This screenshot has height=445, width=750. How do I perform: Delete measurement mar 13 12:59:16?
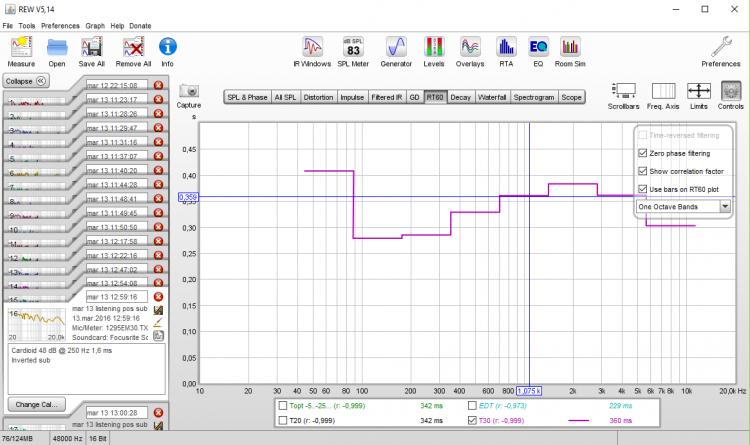pyautogui.click(x=158, y=297)
